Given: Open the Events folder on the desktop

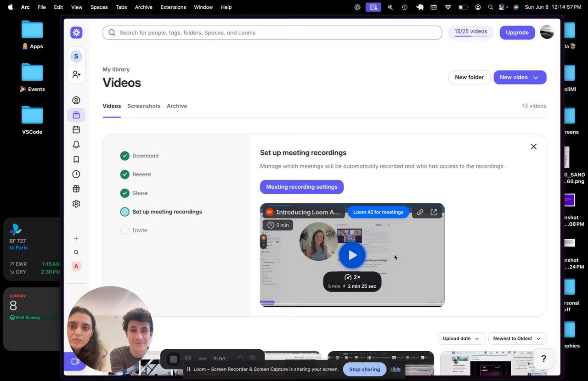Looking at the screenshot, I should pyautogui.click(x=32, y=78).
